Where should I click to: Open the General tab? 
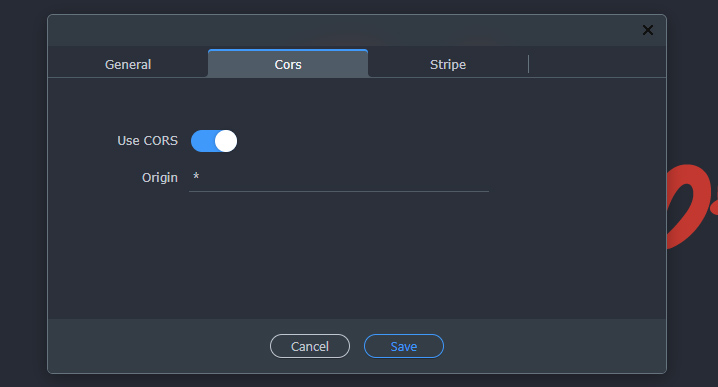128,64
